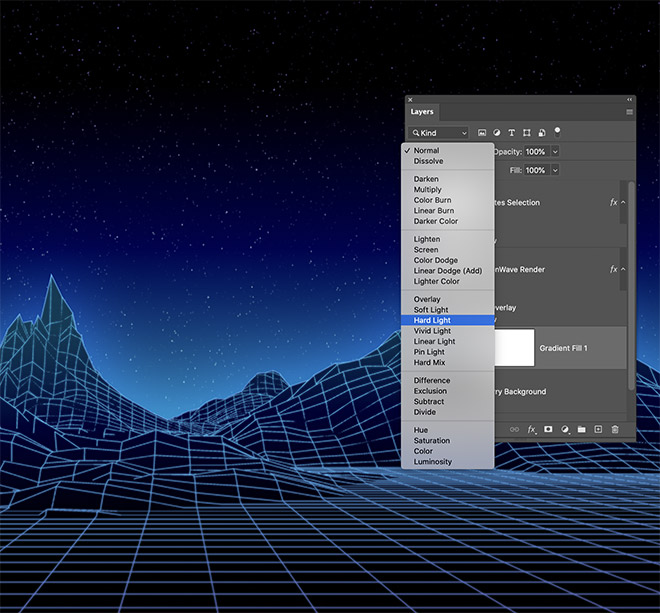Add a layer mask
This screenshot has height=613, width=660.
(x=548, y=429)
